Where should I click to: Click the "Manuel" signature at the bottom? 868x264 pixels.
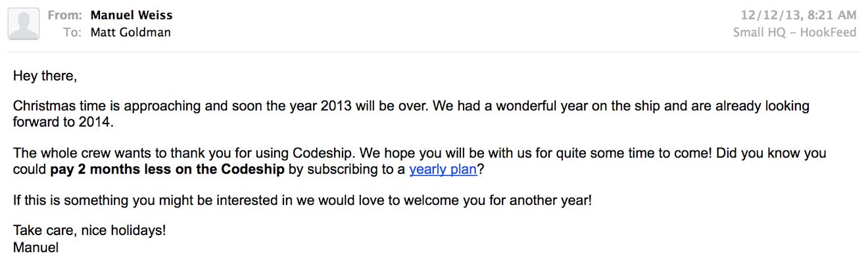pyautogui.click(x=36, y=248)
